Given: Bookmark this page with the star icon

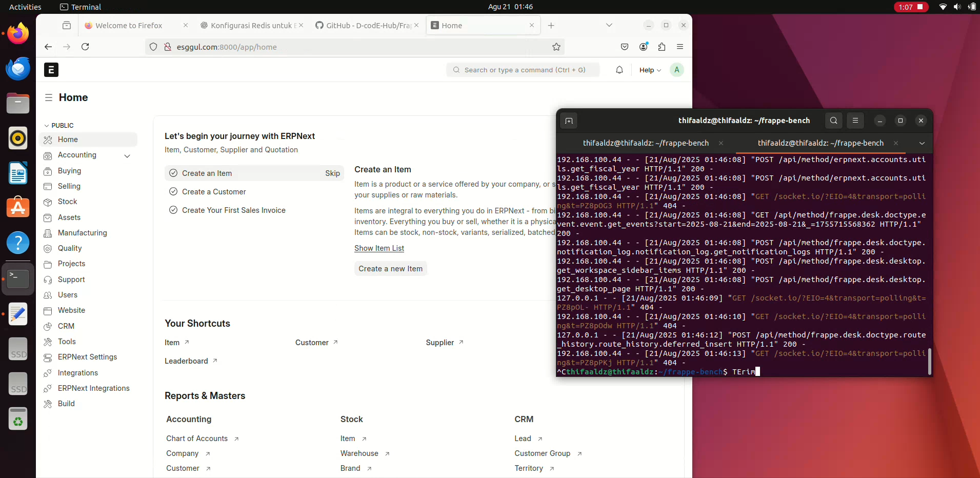Looking at the screenshot, I should pyautogui.click(x=556, y=47).
